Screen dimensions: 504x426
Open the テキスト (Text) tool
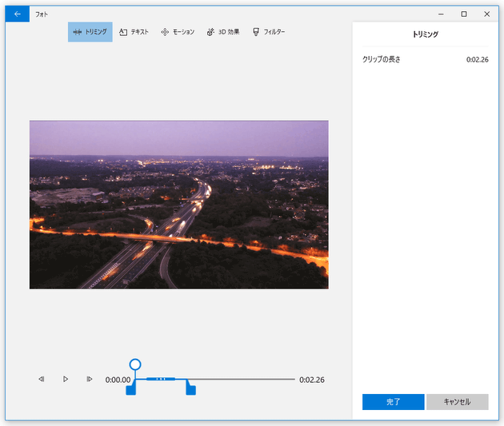click(134, 32)
